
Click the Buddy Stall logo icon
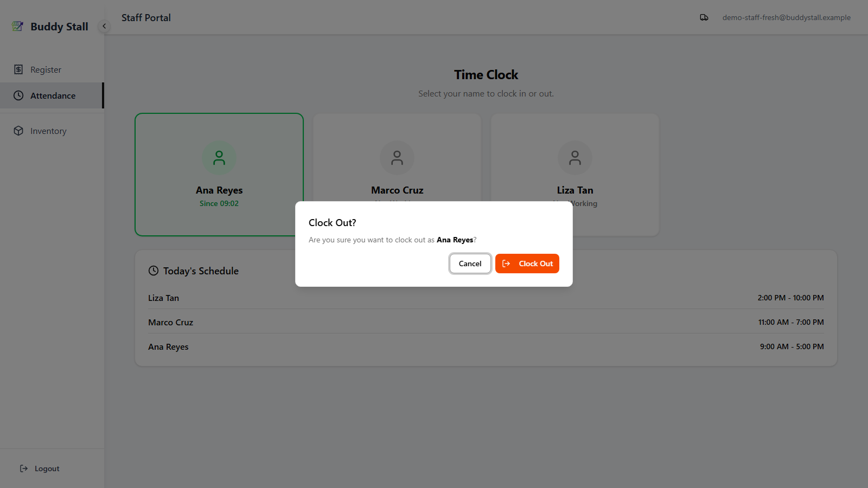coord(18,26)
